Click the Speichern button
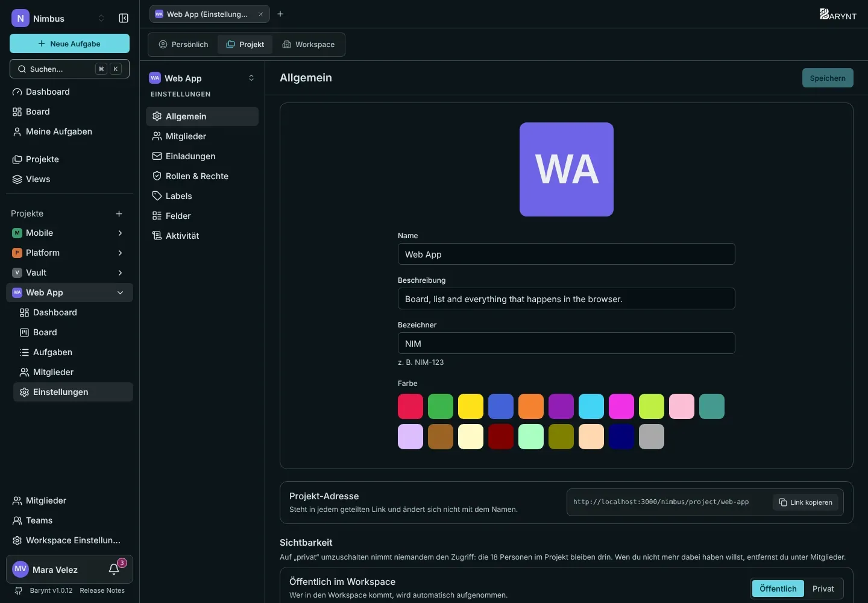Viewport: 868px width, 603px height. (x=828, y=78)
